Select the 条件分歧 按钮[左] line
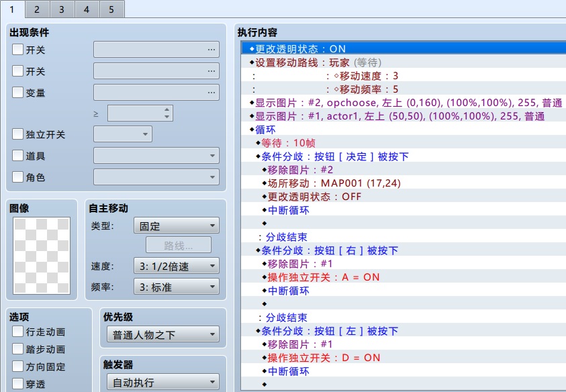 (x=404, y=331)
